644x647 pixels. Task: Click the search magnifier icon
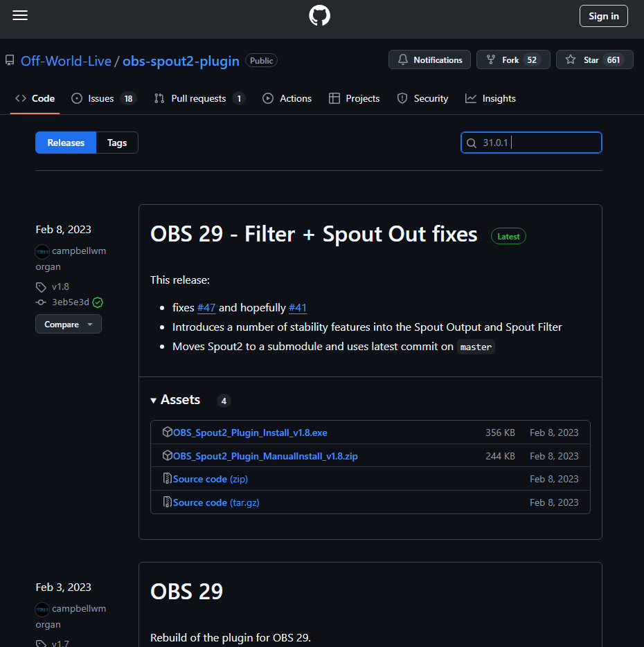(x=472, y=143)
